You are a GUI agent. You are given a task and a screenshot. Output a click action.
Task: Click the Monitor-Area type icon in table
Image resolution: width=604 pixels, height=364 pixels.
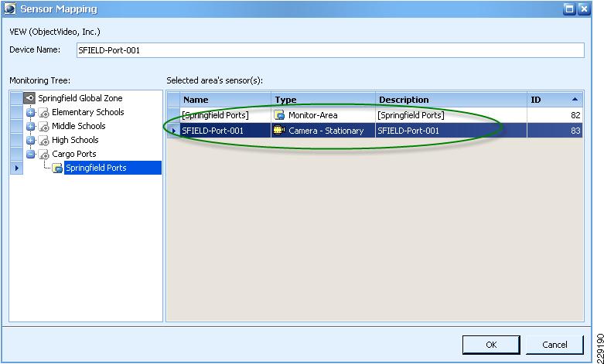pos(279,115)
